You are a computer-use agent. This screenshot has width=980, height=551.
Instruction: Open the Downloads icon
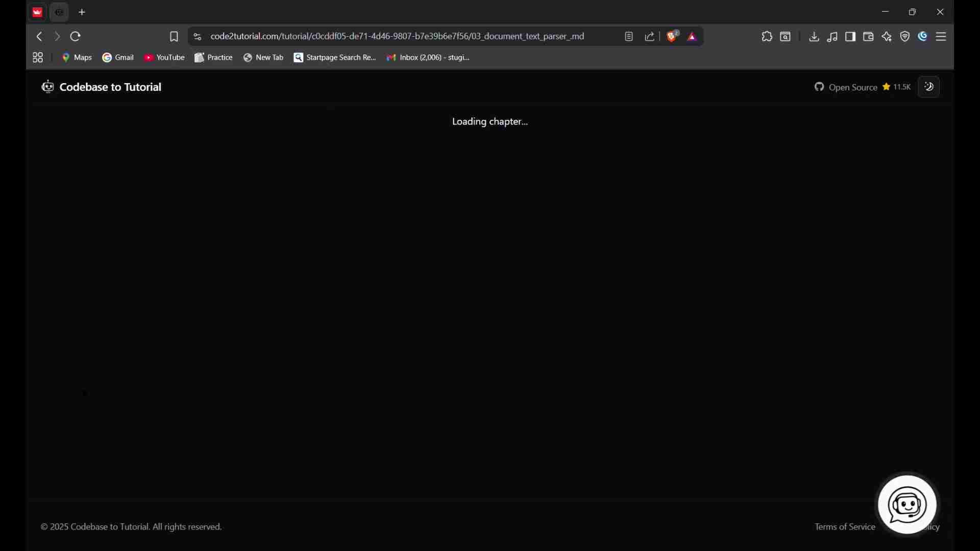point(815,37)
